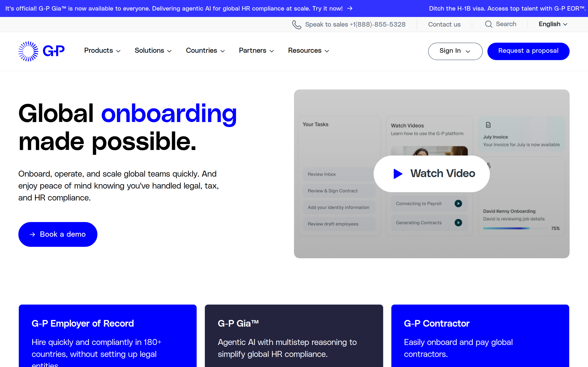This screenshot has height=367, width=588.
Task: Play the Connecting to Payroll video
Action: [x=458, y=203]
